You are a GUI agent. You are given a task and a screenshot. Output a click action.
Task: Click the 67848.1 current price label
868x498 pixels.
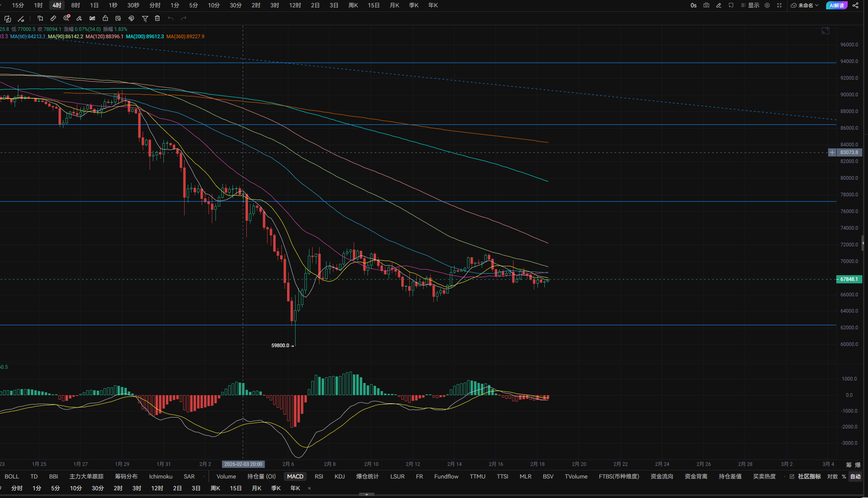(849, 279)
